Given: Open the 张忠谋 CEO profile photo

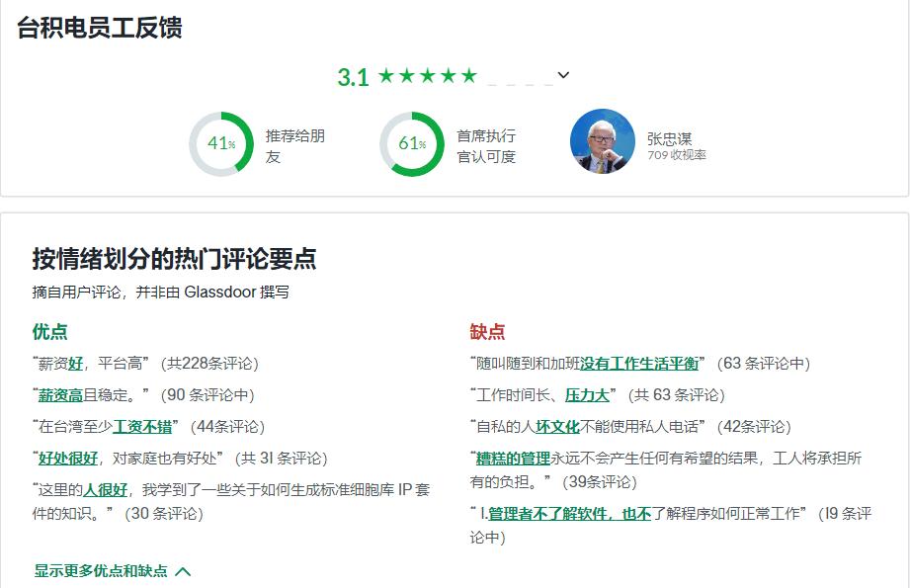Looking at the screenshot, I should 603,141.
